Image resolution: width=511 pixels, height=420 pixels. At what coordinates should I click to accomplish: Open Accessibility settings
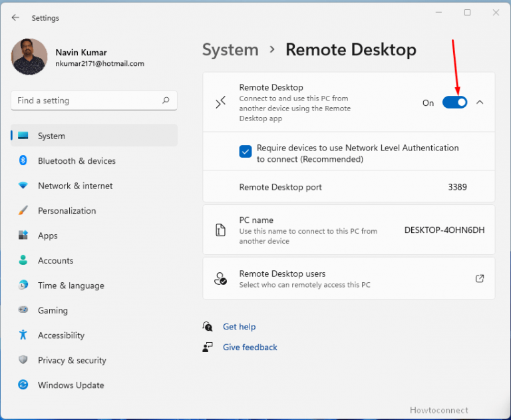click(94, 335)
